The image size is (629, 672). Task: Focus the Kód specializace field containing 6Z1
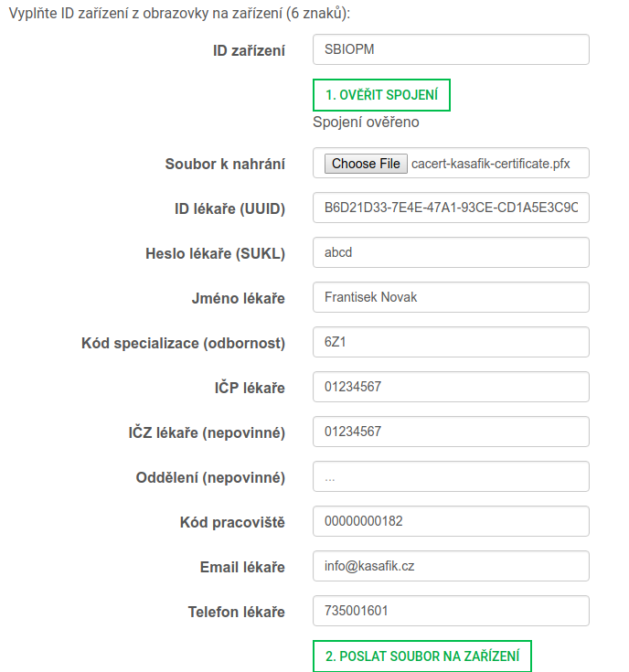coord(451,342)
